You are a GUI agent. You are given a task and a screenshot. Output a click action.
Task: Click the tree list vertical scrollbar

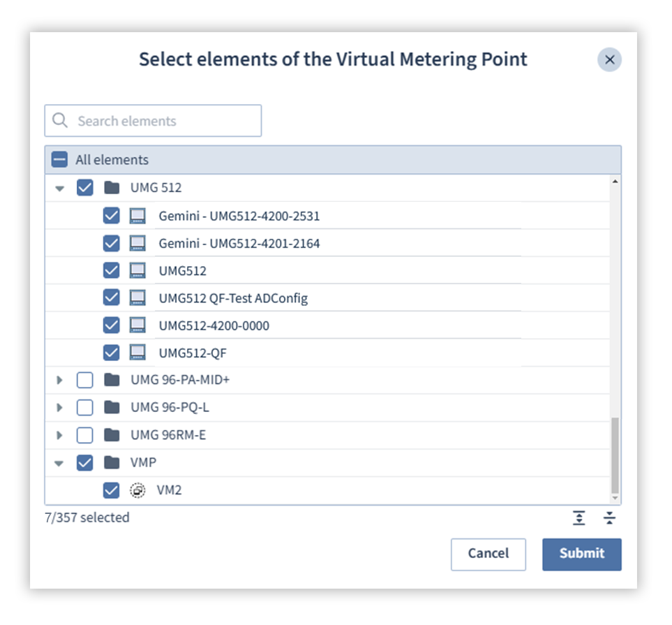[614, 454]
